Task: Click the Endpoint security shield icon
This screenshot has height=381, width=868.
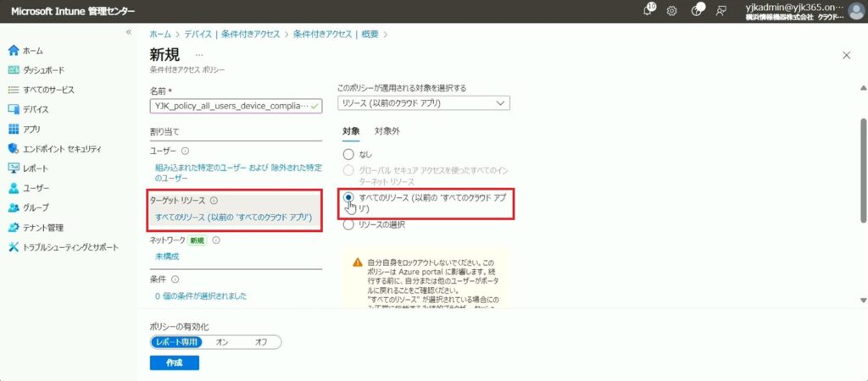Action: point(14,149)
